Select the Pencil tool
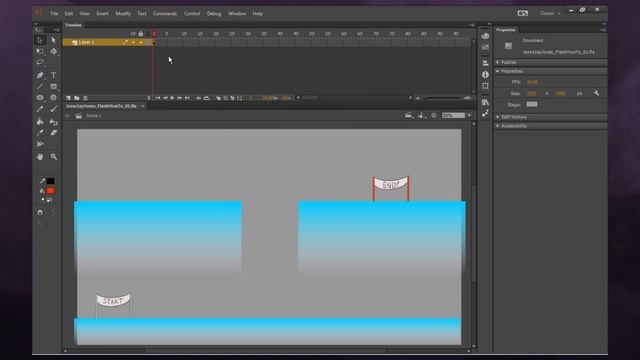The image size is (640, 360). coord(40,109)
